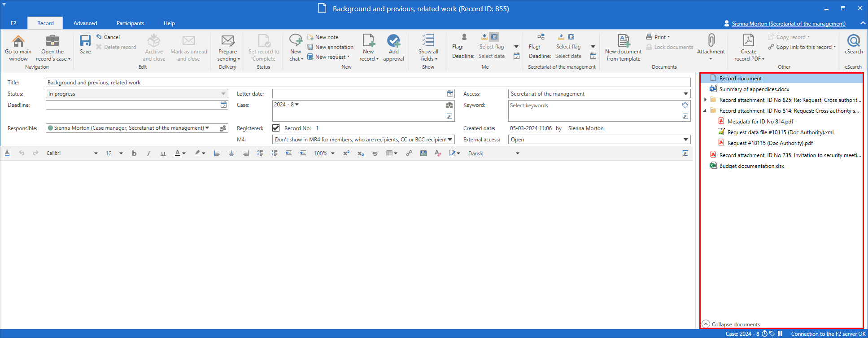Open the font color picker

(x=180, y=153)
